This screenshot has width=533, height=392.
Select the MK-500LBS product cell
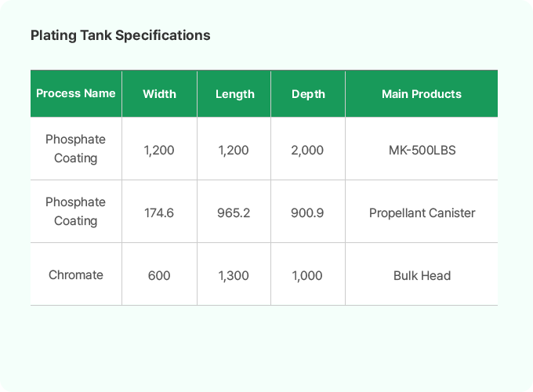[x=422, y=150]
